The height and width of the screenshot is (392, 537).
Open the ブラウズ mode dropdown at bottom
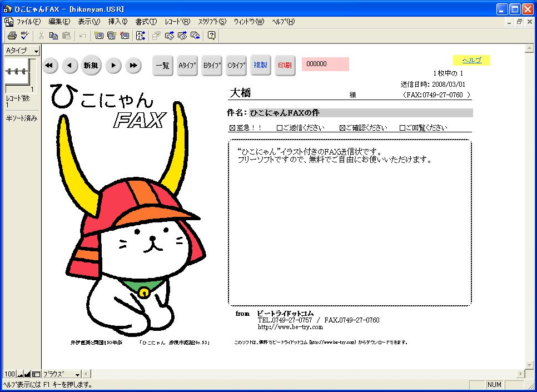point(62,374)
